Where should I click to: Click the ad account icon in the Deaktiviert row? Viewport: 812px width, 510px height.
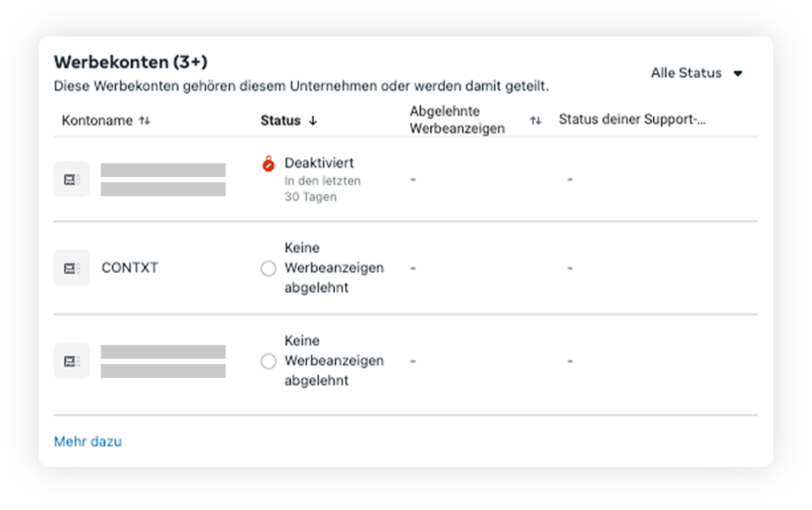click(72, 179)
